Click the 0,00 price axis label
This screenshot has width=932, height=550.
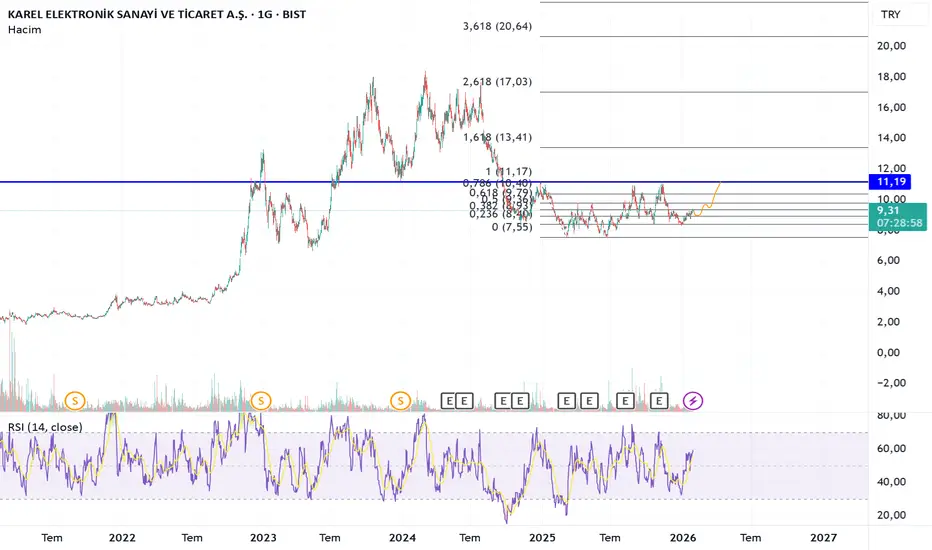tap(888, 353)
